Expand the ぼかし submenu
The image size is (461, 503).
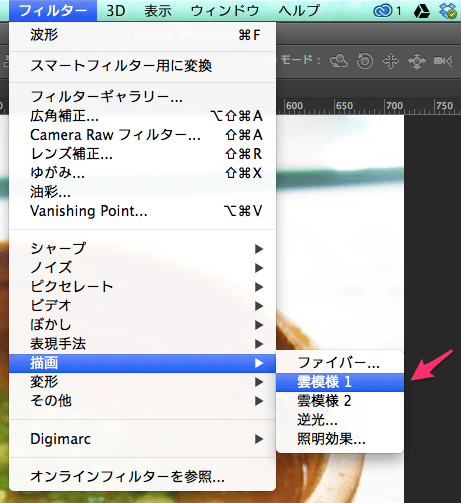click(x=142, y=325)
